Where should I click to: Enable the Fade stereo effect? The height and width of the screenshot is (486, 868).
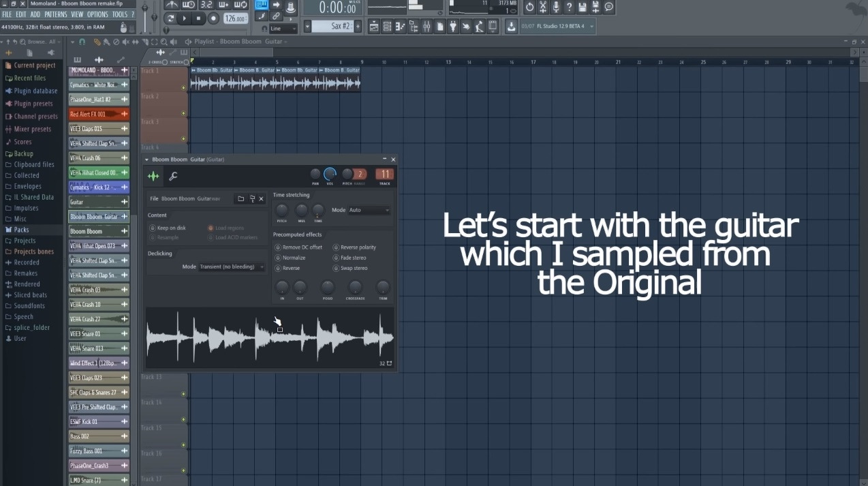coord(350,258)
